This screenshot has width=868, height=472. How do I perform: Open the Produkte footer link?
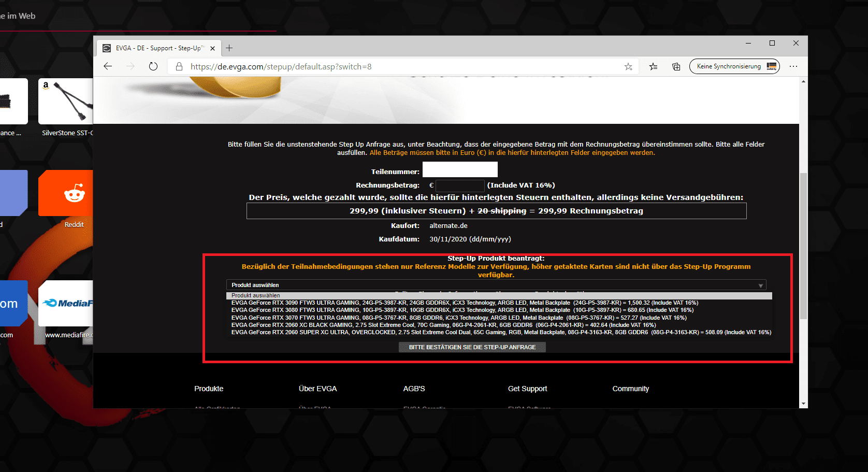(x=209, y=389)
